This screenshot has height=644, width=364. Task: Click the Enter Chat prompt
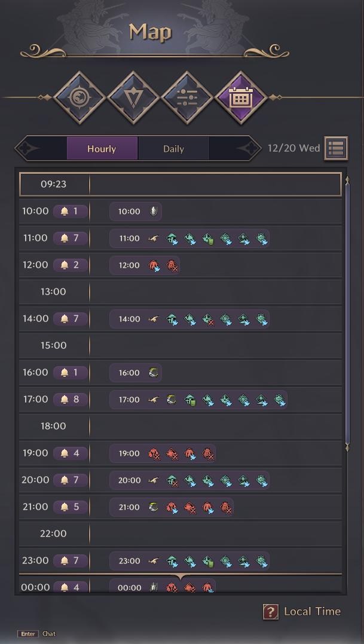pos(36,634)
